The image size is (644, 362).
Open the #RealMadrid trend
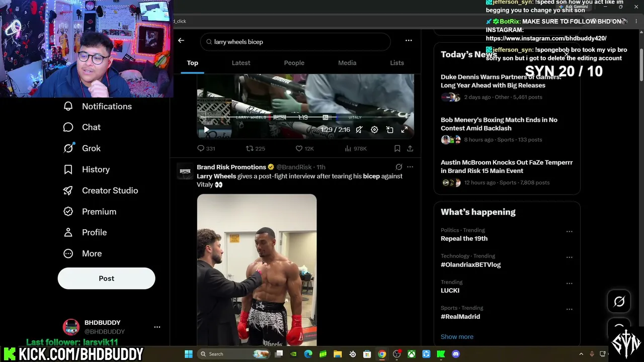[x=460, y=316]
